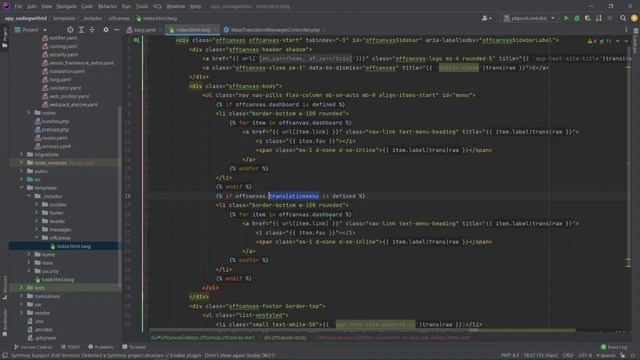The width and height of the screenshot is (640, 360).
Task: Click the select opened file target icon
Action: (70, 30)
